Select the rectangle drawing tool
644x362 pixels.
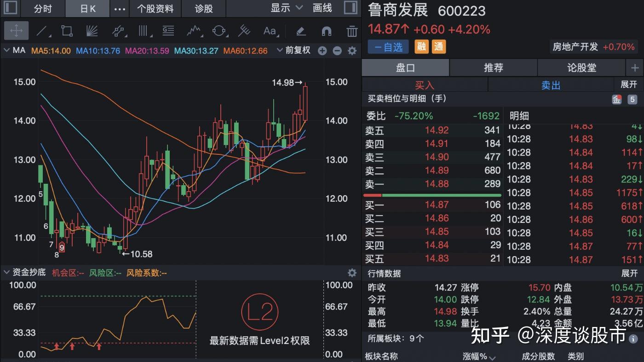coord(67,31)
